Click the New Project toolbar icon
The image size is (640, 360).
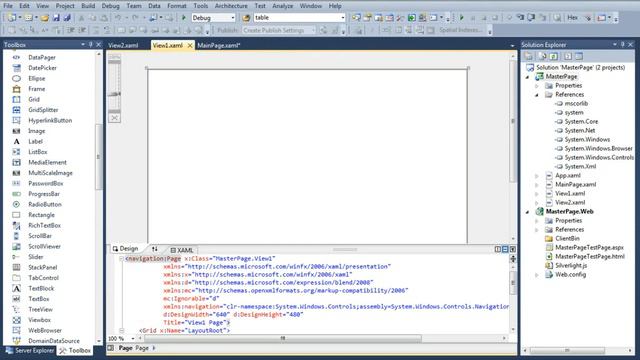pyautogui.click(x=12, y=18)
